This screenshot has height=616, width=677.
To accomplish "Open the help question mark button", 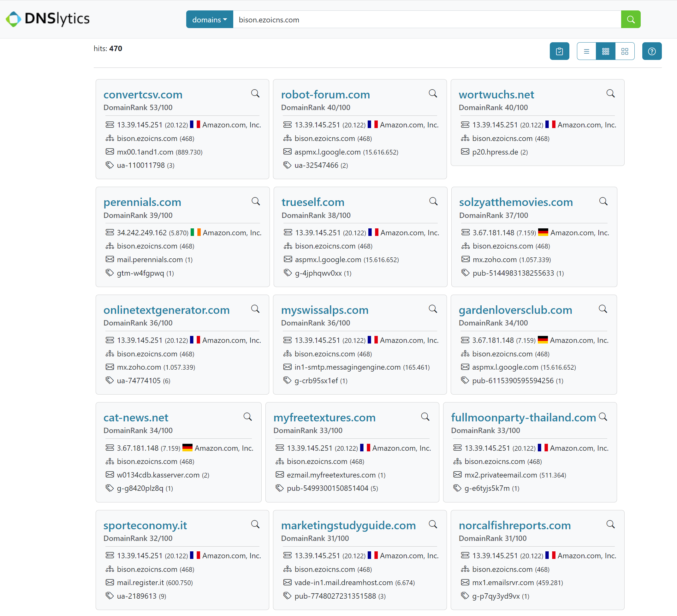I will coord(652,51).
